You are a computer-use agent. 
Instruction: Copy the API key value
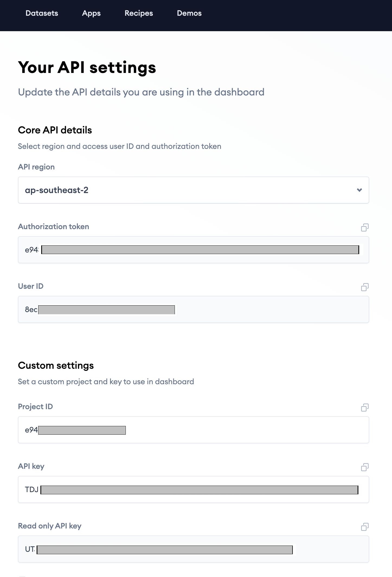[x=365, y=467]
